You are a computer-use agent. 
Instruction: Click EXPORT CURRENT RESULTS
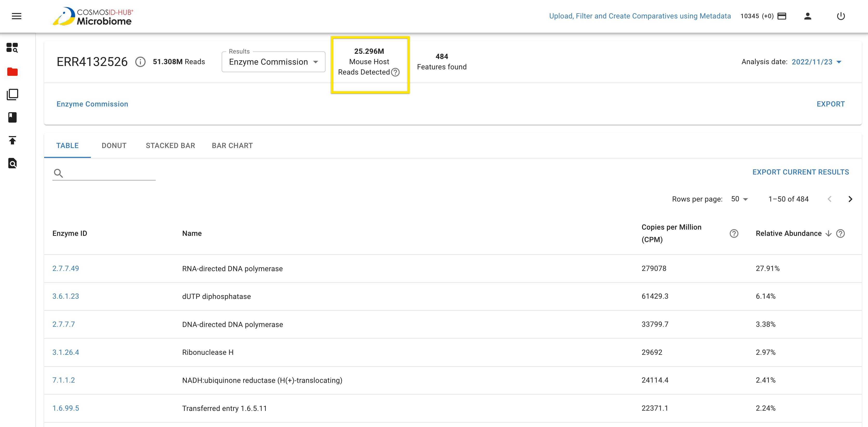coord(801,172)
